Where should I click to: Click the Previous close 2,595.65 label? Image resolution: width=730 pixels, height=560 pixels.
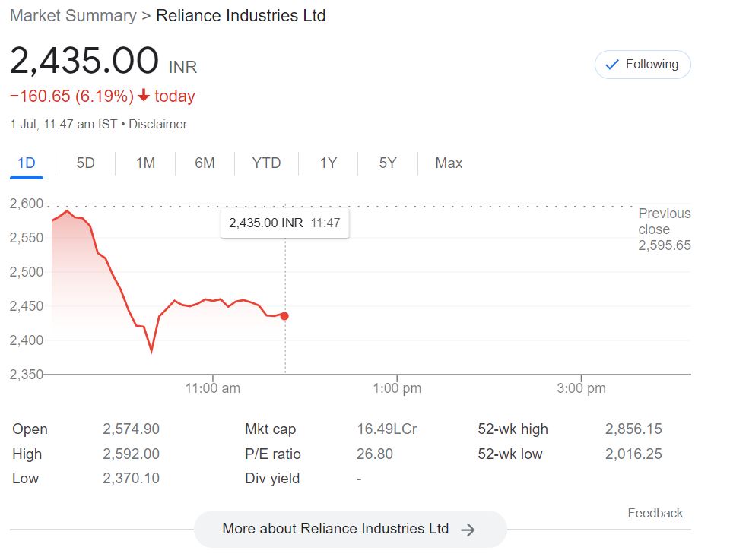665,229
